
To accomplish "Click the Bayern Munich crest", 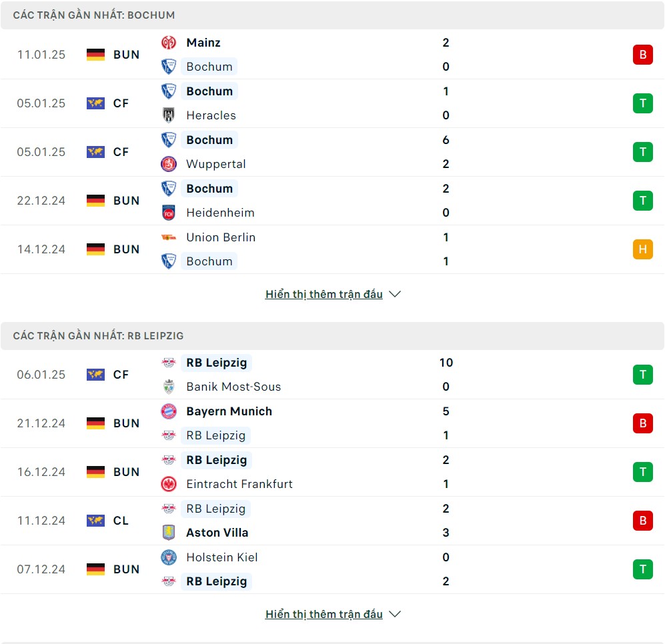I will [x=169, y=411].
